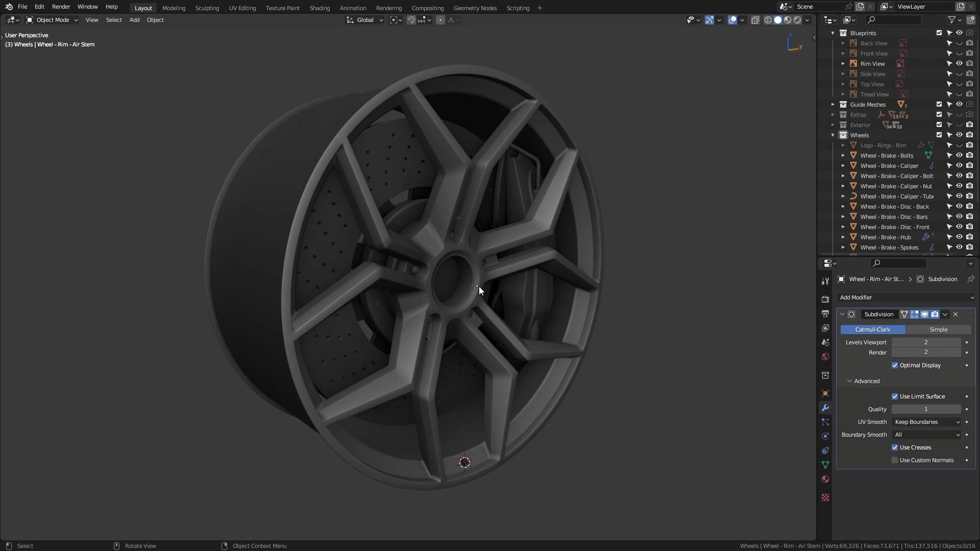Open the World properties tab
The image size is (980, 551).
click(x=825, y=357)
